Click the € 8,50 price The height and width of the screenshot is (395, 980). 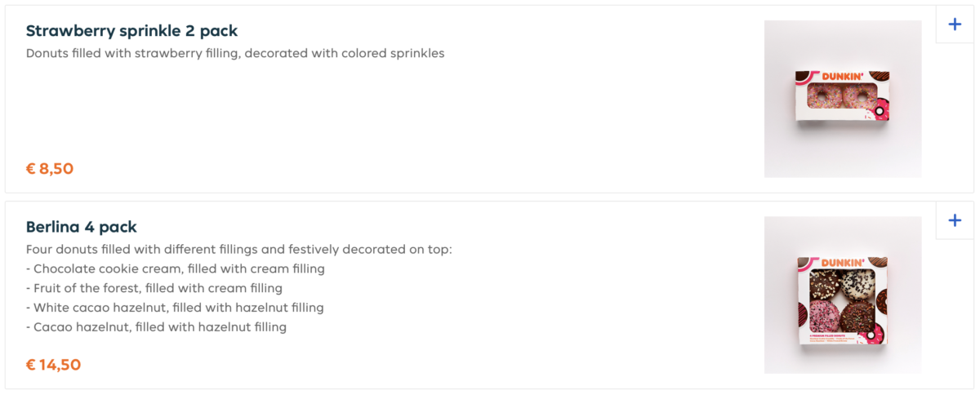pyautogui.click(x=50, y=169)
